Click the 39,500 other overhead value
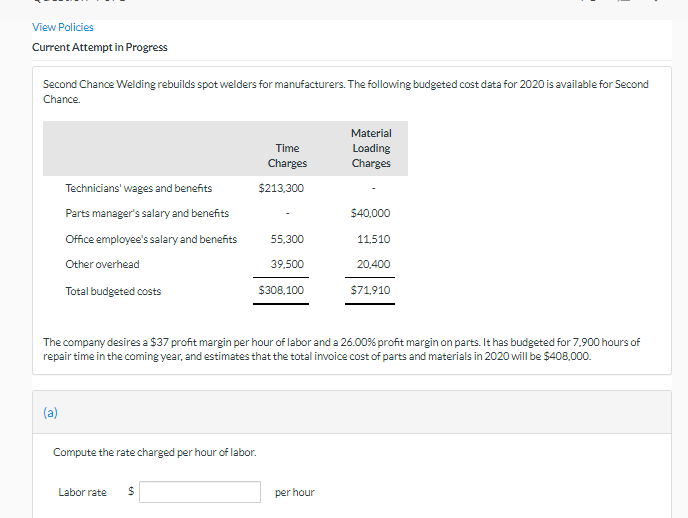688x518 pixels. 287,264
